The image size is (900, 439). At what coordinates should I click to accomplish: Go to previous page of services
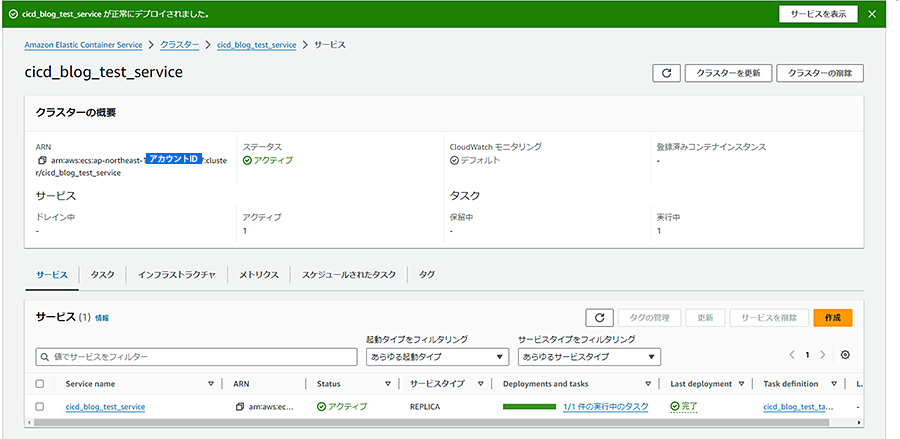tap(792, 355)
